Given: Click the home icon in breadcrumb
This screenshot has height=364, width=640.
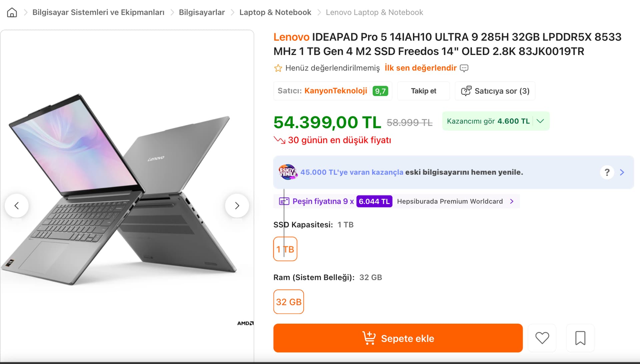Looking at the screenshot, I should (12, 13).
